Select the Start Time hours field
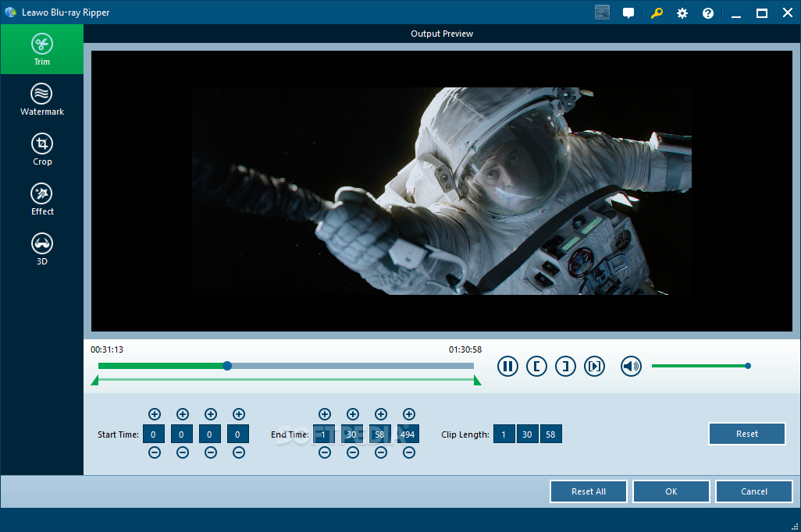Image resolution: width=801 pixels, height=532 pixels. (x=153, y=434)
